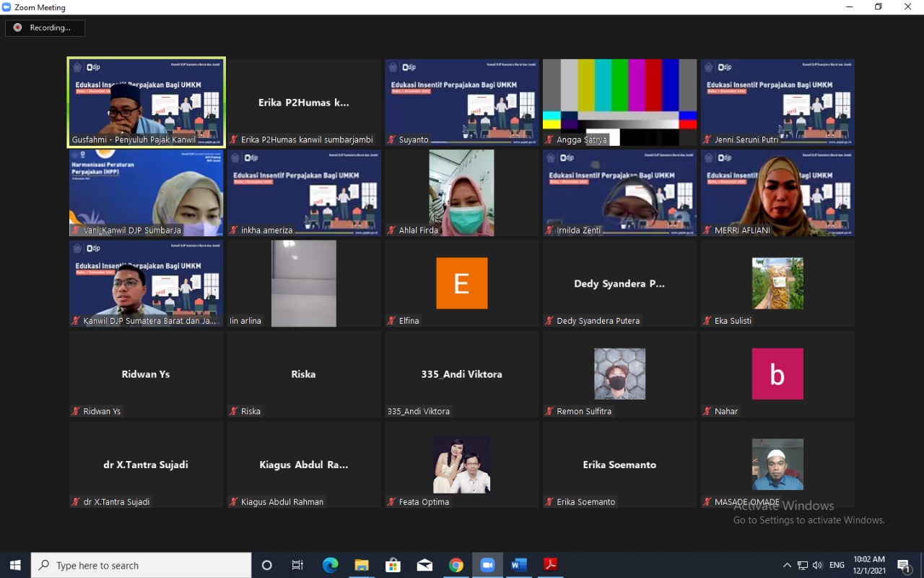Open Google Chrome from the taskbar
The height and width of the screenshot is (578, 924).
coord(456,565)
